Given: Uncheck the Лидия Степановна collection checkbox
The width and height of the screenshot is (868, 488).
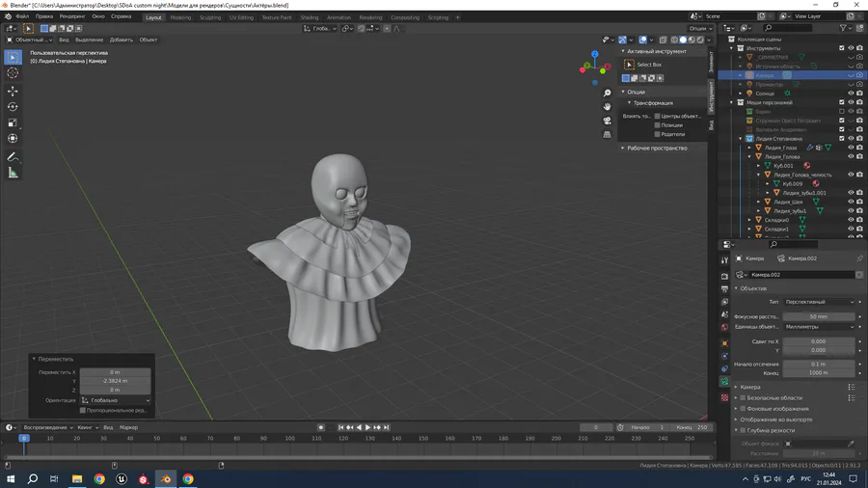Looking at the screenshot, I should (x=842, y=139).
